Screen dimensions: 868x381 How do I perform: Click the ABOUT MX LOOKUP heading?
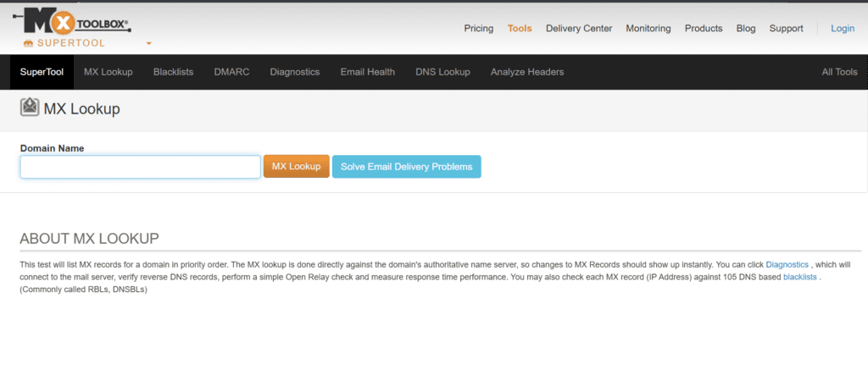click(90, 239)
